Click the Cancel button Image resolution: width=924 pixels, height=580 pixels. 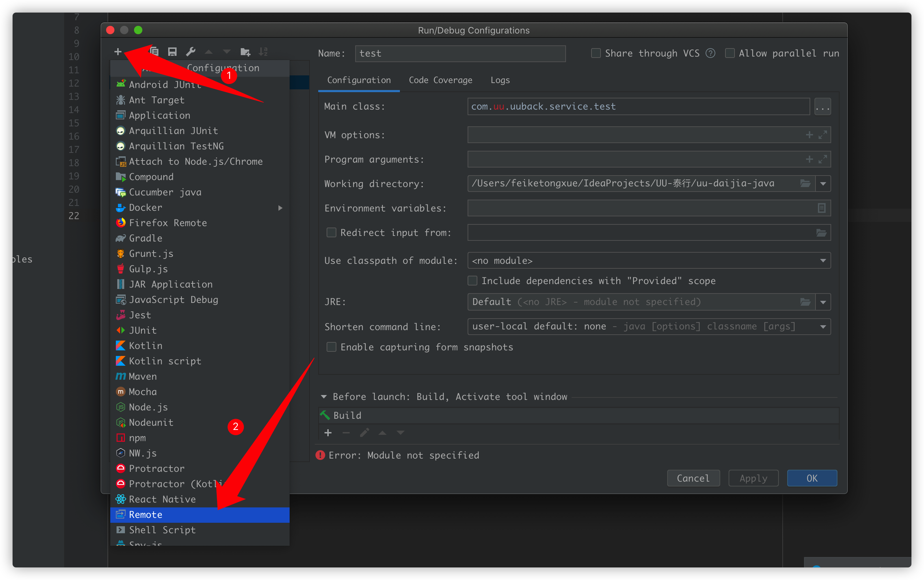click(x=693, y=478)
